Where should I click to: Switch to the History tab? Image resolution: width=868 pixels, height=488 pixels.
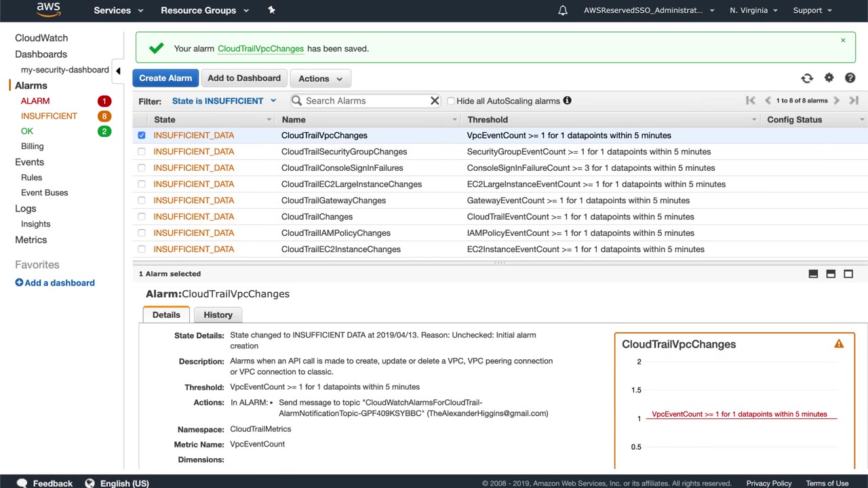coord(218,314)
